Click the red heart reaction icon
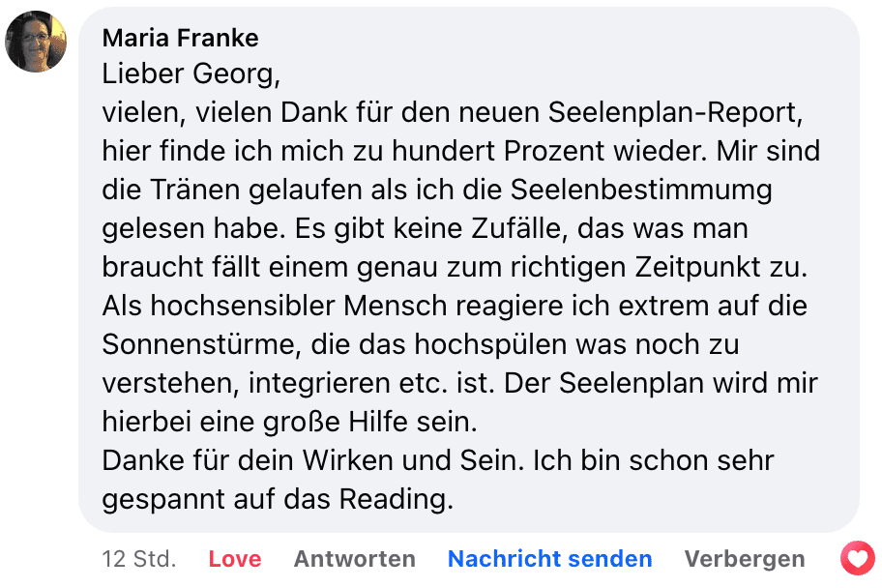The image size is (882, 588). (x=857, y=559)
